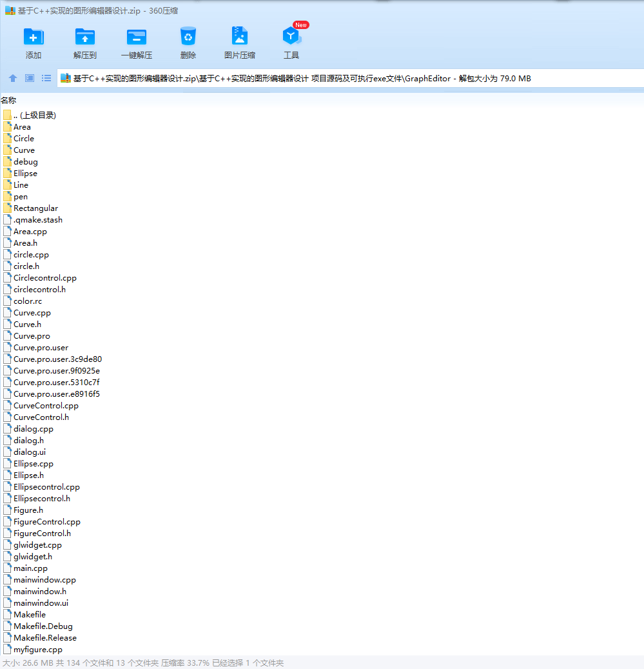Viewport: 644px width, 669px height.
Task: Click the 删除 (Delete) recycle icon
Action: click(188, 37)
